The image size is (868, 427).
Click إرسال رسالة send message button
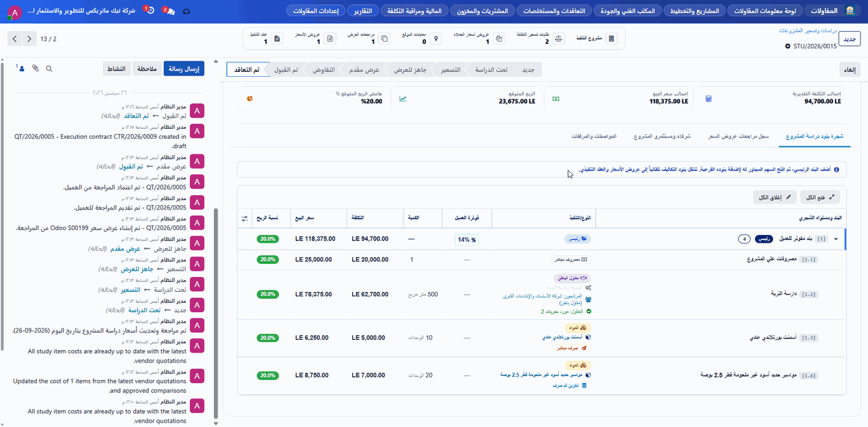click(184, 69)
